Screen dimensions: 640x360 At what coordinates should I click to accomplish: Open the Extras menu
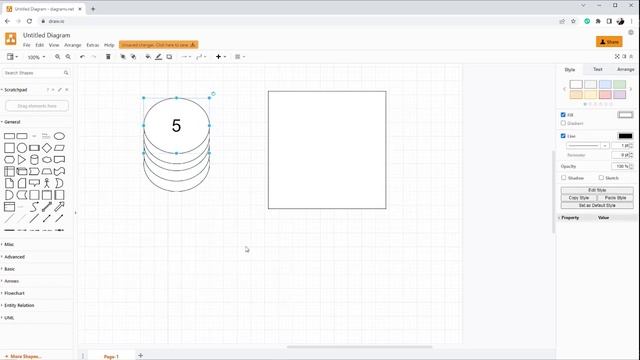click(x=93, y=45)
